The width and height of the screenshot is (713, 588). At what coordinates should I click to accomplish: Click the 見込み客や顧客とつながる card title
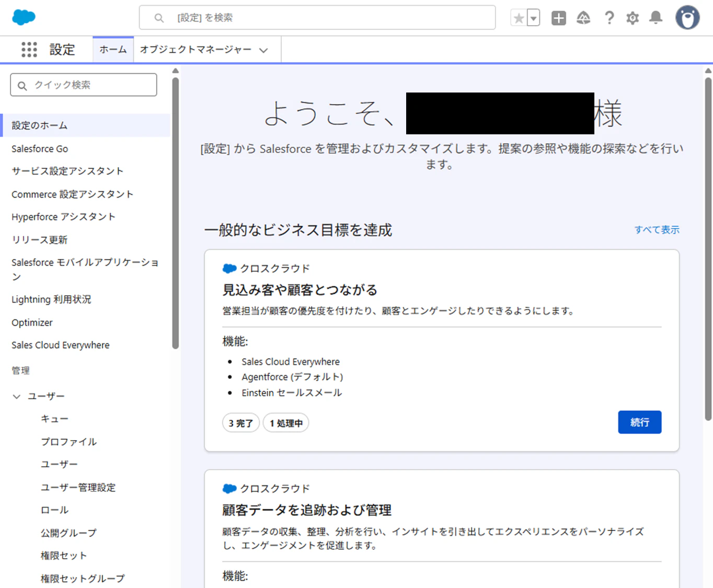click(x=300, y=290)
